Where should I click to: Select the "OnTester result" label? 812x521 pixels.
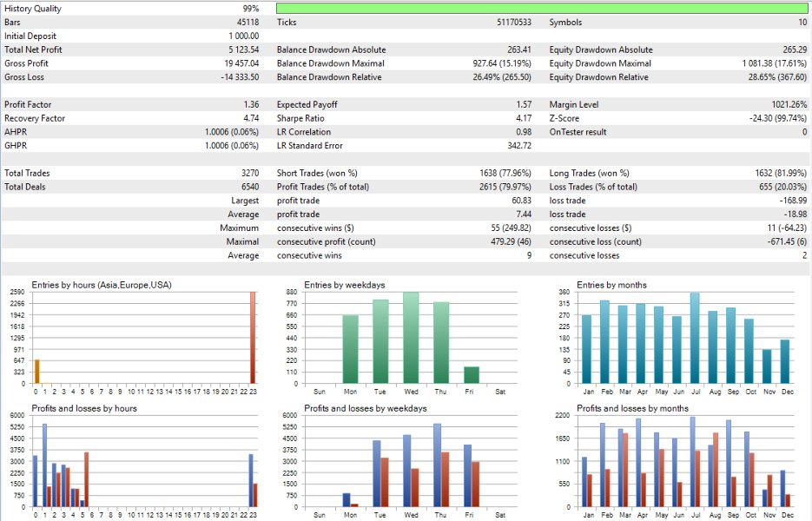(x=578, y=132)
